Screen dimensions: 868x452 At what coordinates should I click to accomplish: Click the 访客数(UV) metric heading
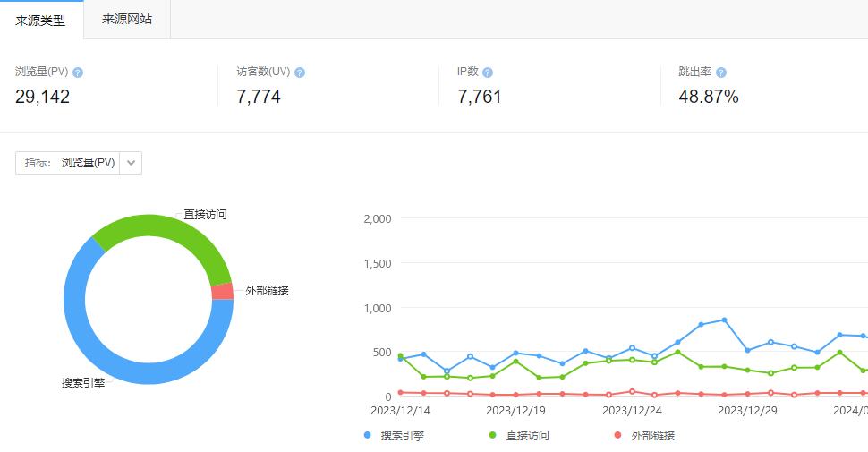tap(263, 72)
